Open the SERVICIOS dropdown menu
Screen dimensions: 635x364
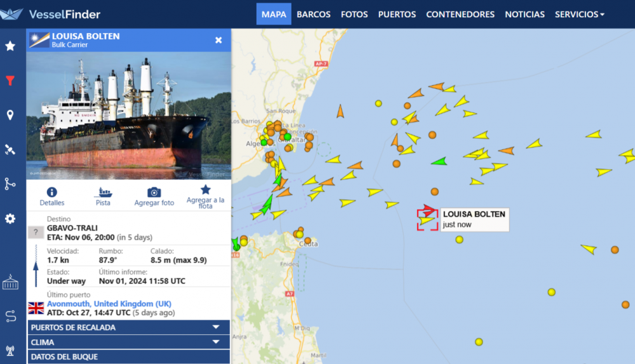[579, 14]
